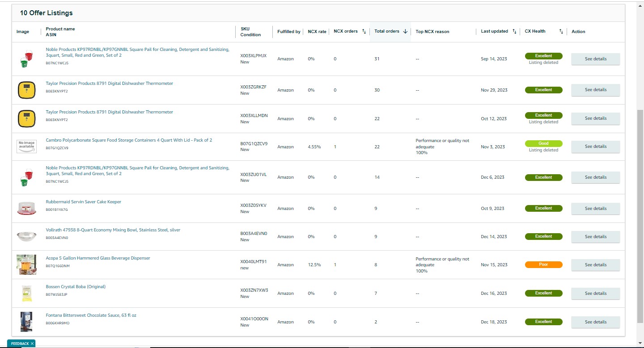
Task: See details for the Cambro Food Storage Containers
Action: (x=596, y=147)
